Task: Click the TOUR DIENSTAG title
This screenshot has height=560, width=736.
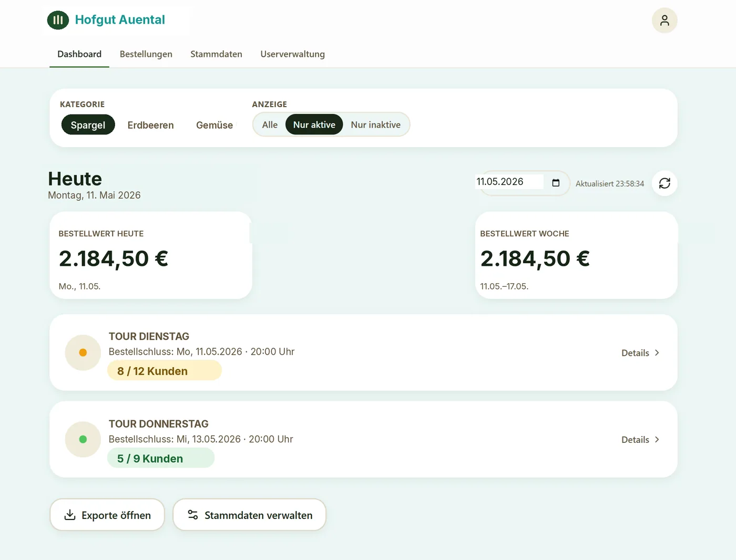Action: tap(149, 336)
